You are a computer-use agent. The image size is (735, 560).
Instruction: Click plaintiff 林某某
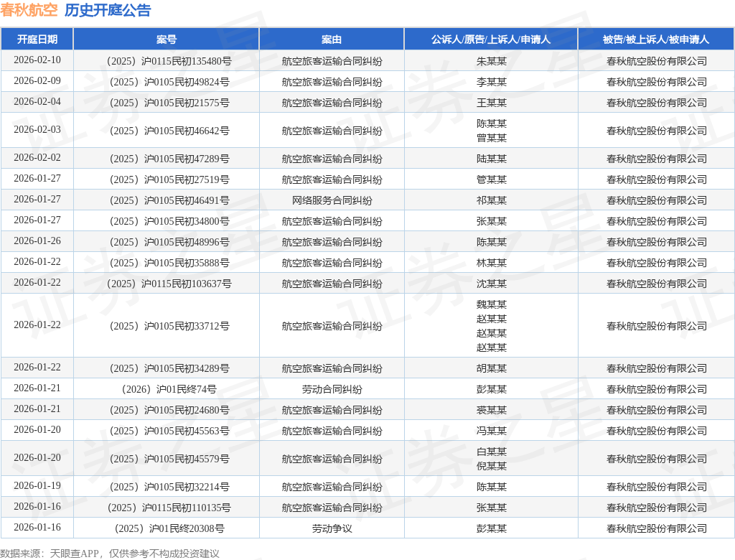pos(491,263)
